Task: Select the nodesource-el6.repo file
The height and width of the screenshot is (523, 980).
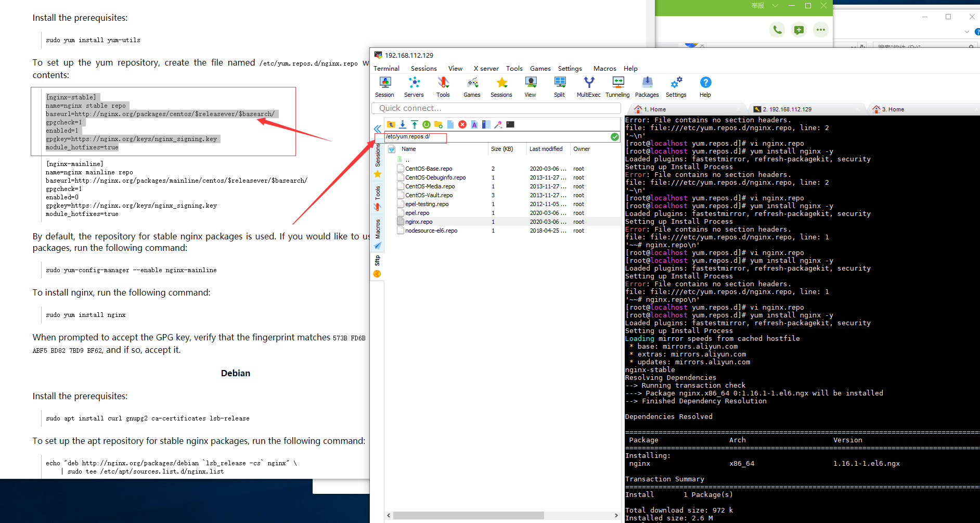Action: [431, 231]
